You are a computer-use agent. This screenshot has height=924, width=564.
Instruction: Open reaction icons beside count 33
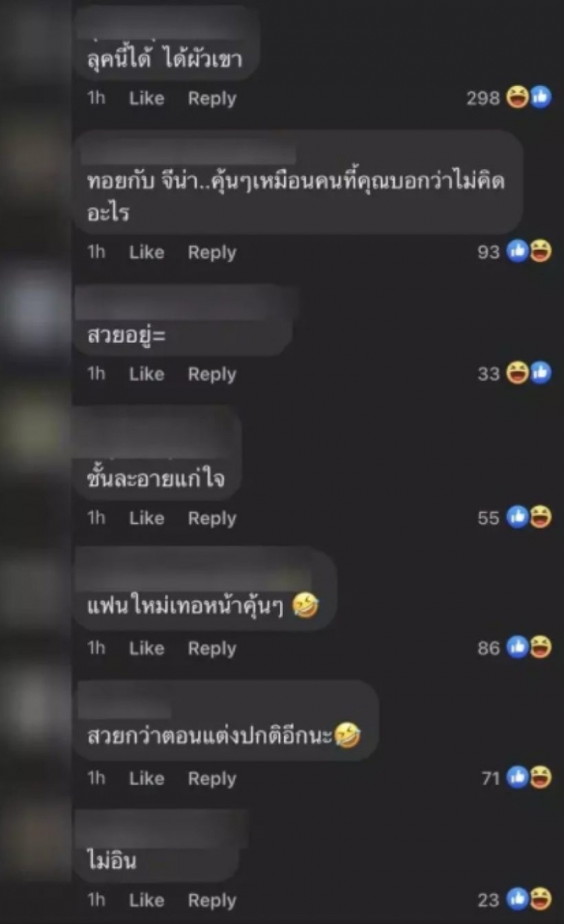[x=529, y=373]
